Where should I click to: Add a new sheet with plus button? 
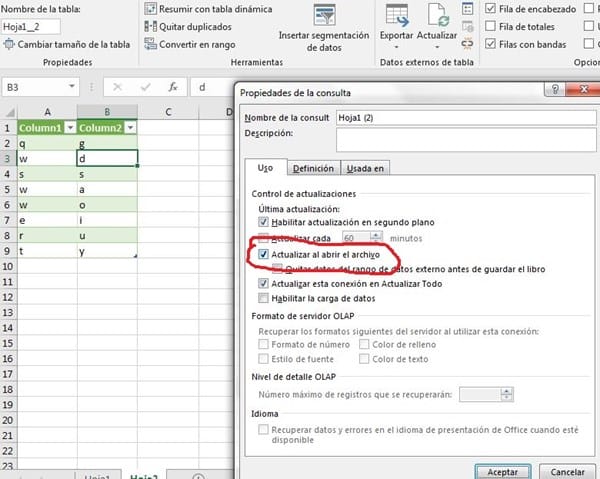(198, 476)
